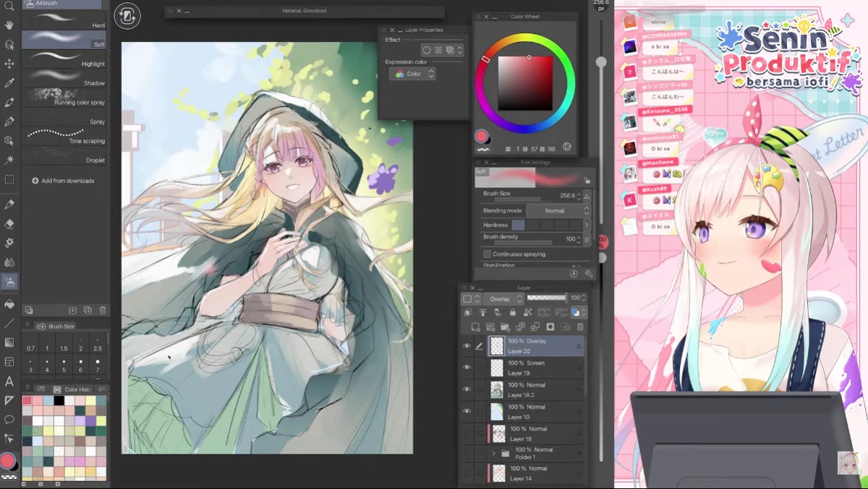Enable the Continuous spraying checkbox
868x489 pixels.
pyautogui.click(x=487, y=254)
